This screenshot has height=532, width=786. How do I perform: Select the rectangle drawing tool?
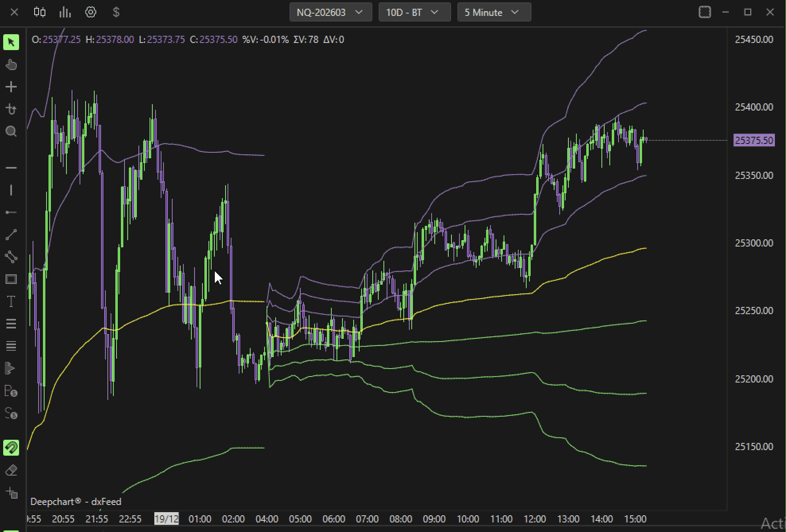tap(11, 279)
